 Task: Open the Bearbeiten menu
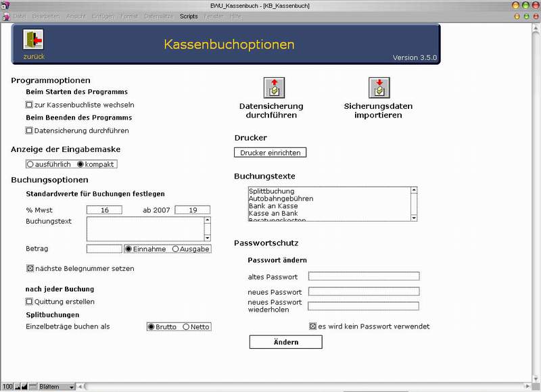tap(46, 16)
